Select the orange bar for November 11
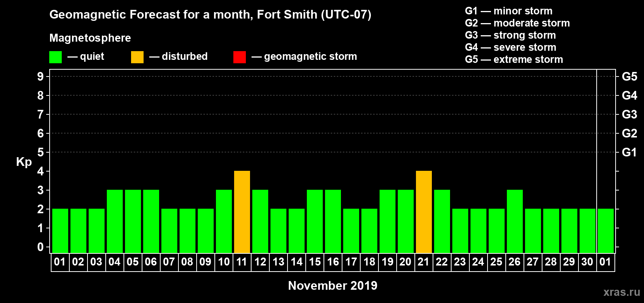The image size is (644, 303). click(242, 212)
